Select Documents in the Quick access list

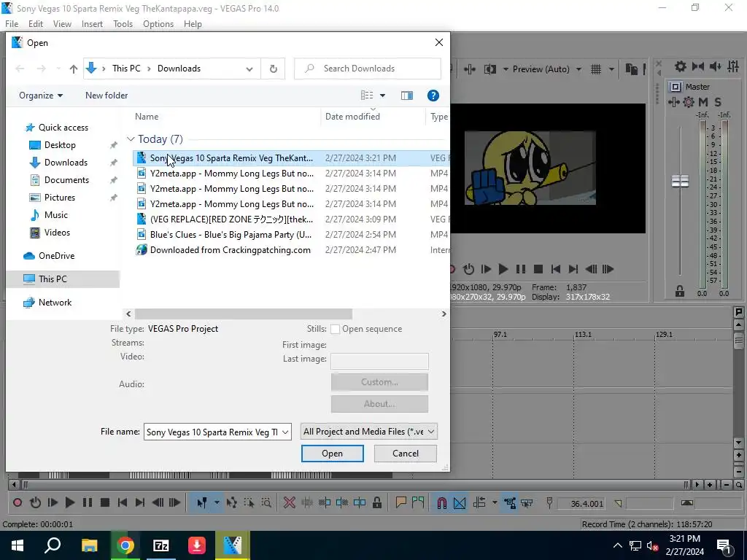point(66,180)
